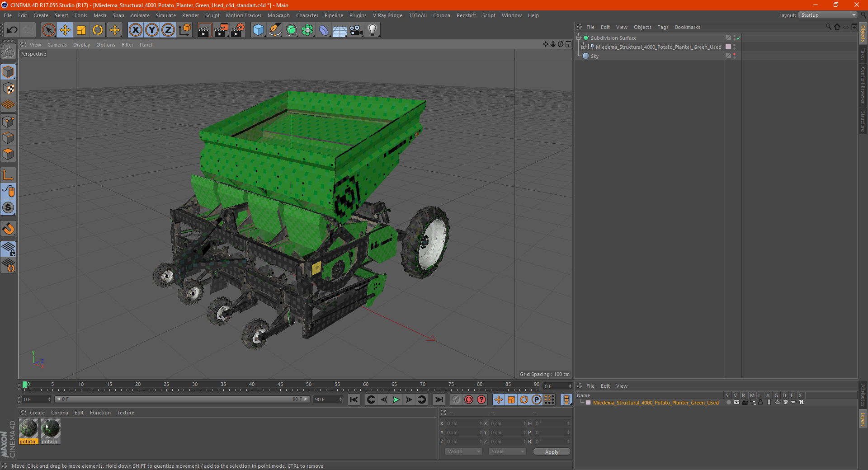
Task: Open the MoGraph menu
Action: [x=278, y=15]
